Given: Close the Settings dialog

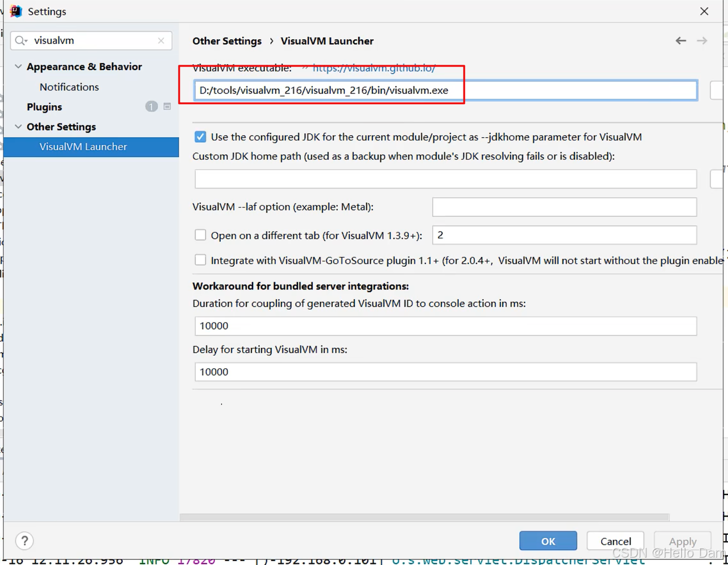Looking at the screenshot, I should pyautogui.click(x=704, y=11).
